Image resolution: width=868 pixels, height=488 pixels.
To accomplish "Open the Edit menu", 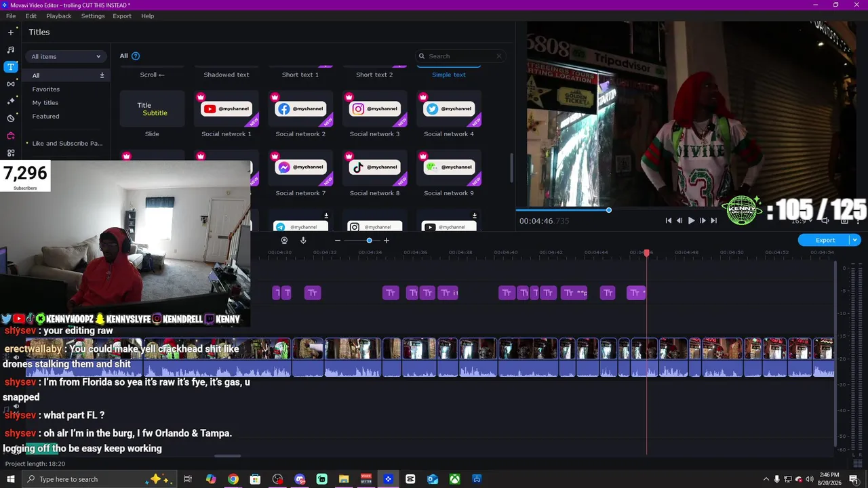I will tap(31, 16).
